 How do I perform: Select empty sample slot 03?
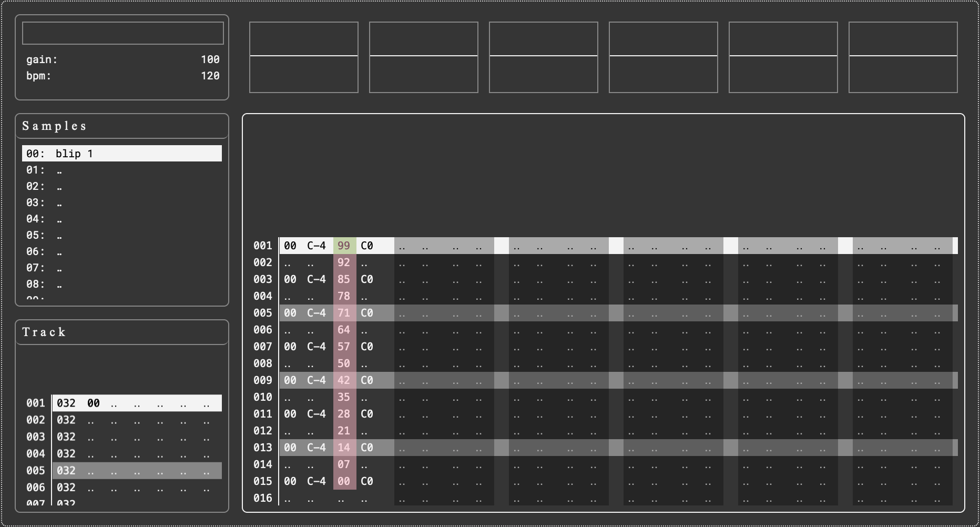pyautogui.click(x=122, y=202)
